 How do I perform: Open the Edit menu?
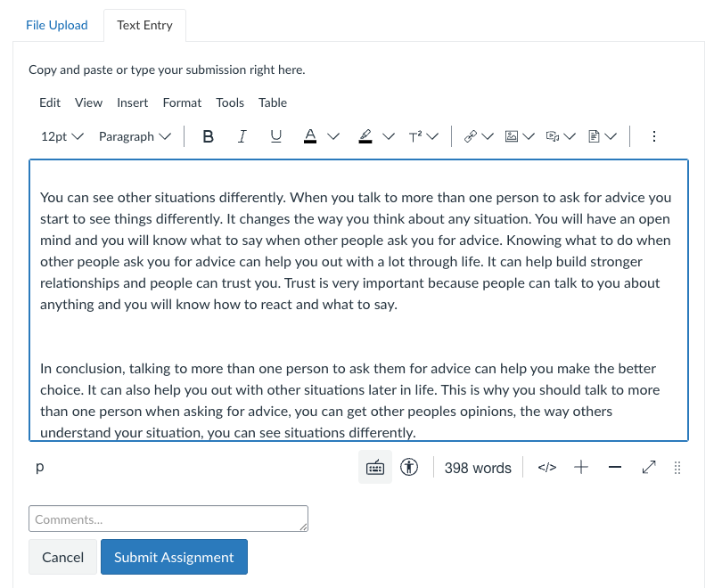(x=50, y=102)
